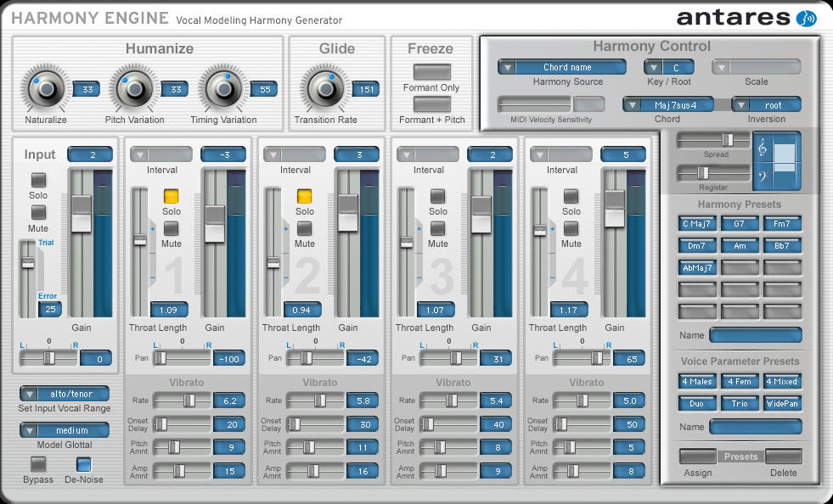Screen dimensions: 833x504
Task: Click Harmony Presets Name field
Action: pyautogui.click(x=756, y=336)
